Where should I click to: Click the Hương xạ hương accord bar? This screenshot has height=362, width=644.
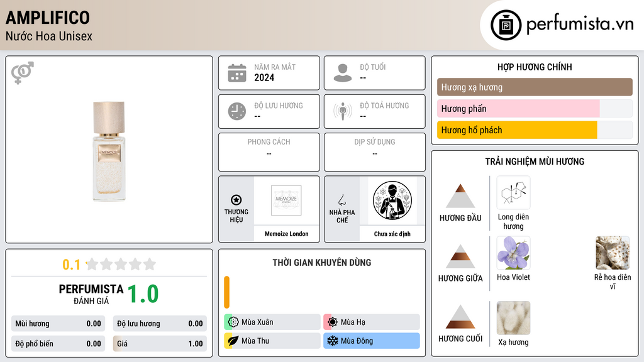(535, 87)
